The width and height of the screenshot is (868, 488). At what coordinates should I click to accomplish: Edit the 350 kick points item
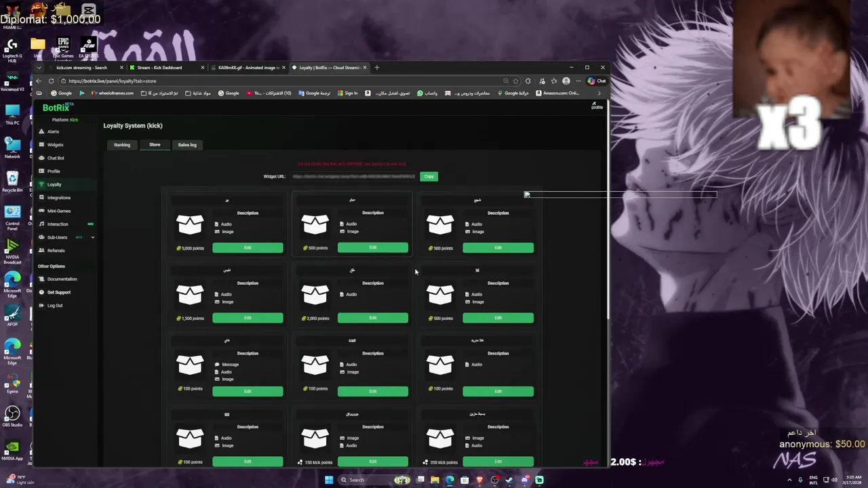pos(498,462)
